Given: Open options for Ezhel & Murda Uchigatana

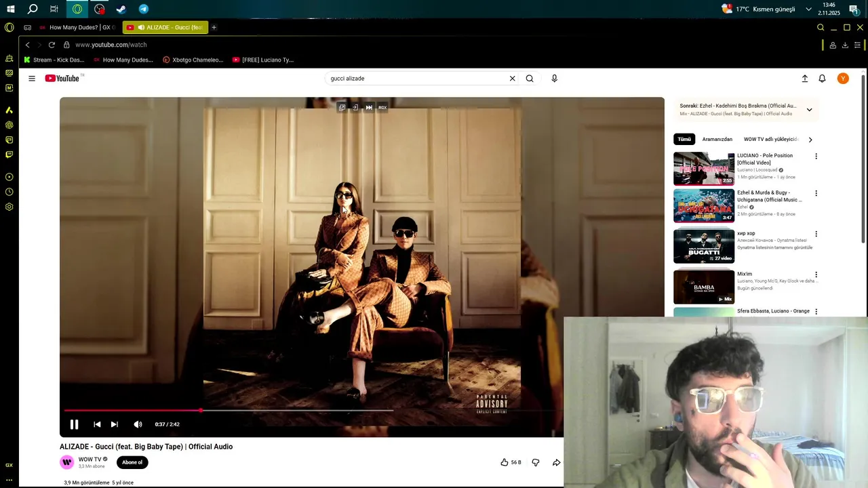Looking at the screenshot, I should [816, 193].
